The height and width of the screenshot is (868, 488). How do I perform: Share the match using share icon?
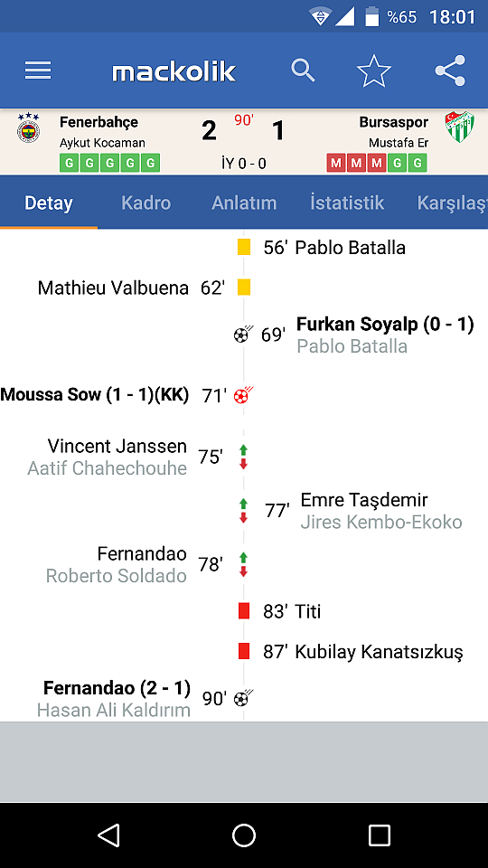(450, 71)
